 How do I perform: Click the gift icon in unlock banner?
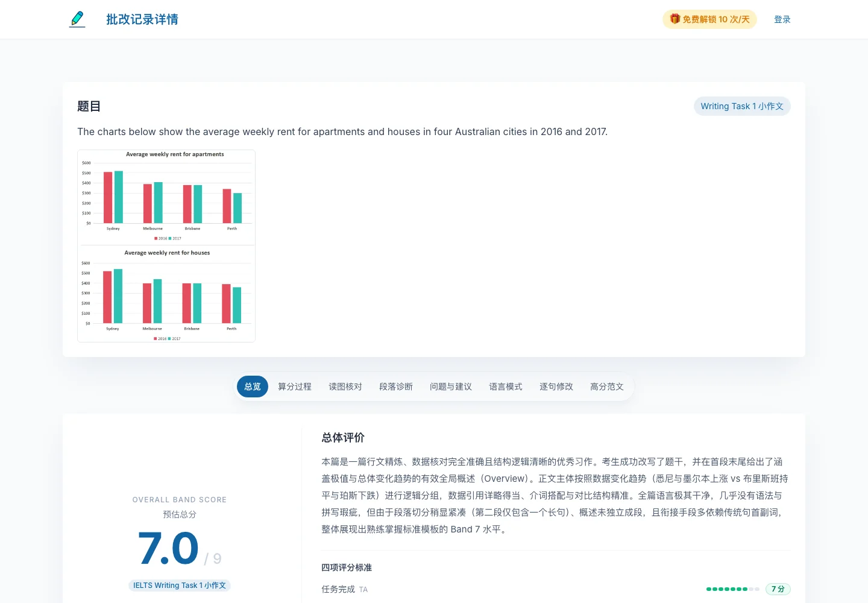tap(675, 19)
